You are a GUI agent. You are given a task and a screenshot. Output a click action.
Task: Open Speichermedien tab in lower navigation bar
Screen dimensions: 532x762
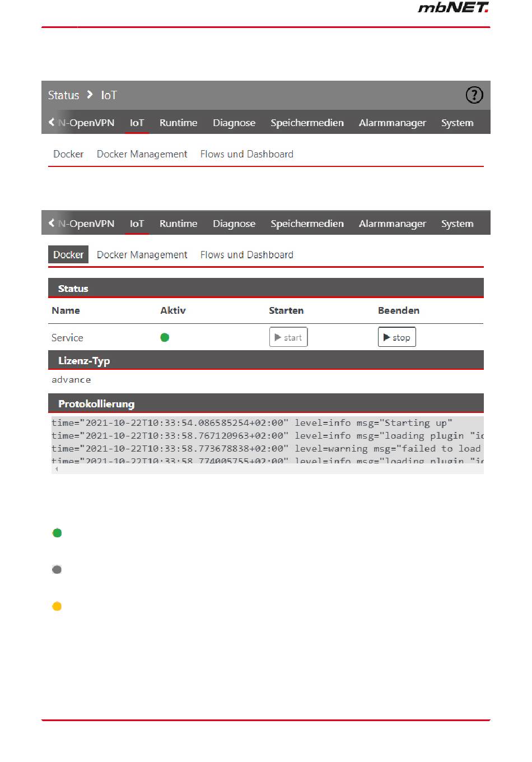tap(307, 224)
